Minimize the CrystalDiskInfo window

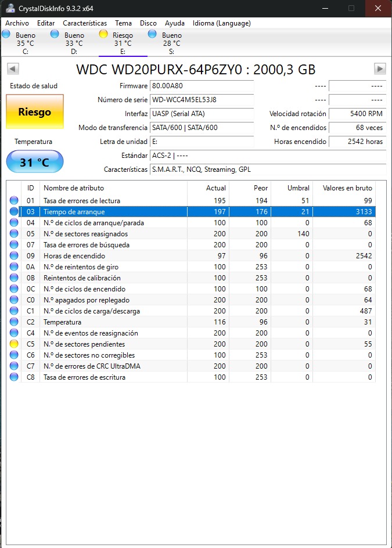click(x=325, y=8)
